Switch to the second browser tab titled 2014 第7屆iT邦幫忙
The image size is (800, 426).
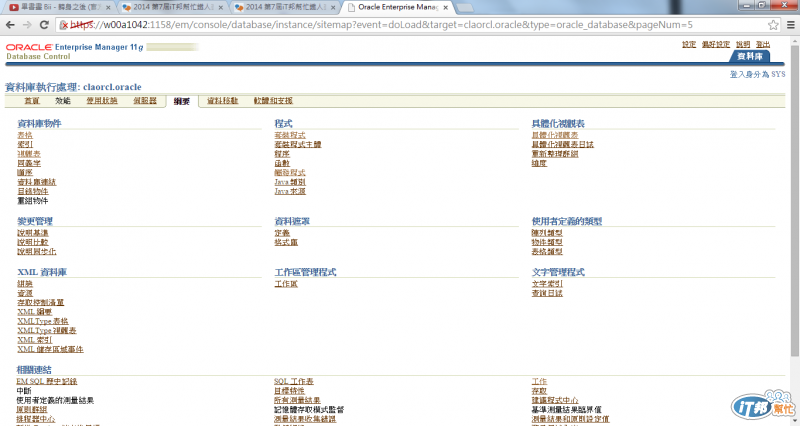[x=173, y=7]
